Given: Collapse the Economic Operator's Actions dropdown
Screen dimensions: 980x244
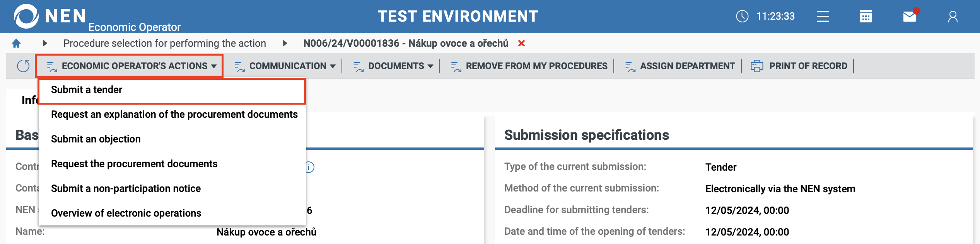Looking at the screenshot, I should (130, 66).
